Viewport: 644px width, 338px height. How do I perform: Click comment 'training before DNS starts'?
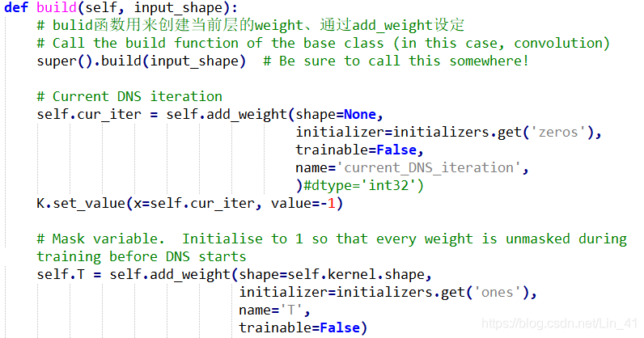click(x=142, y=256)
